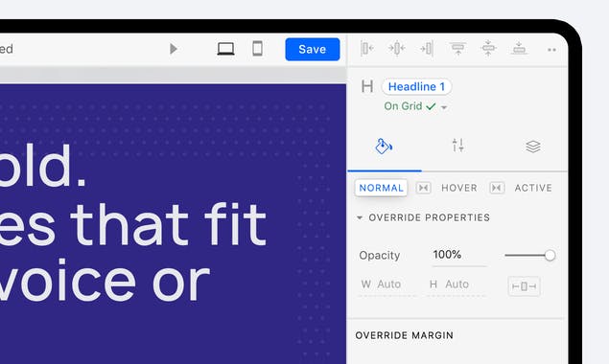Screen dimensions: 609x364
Task: Open the On Grid dropdown
Action: (x=415, y=106)
